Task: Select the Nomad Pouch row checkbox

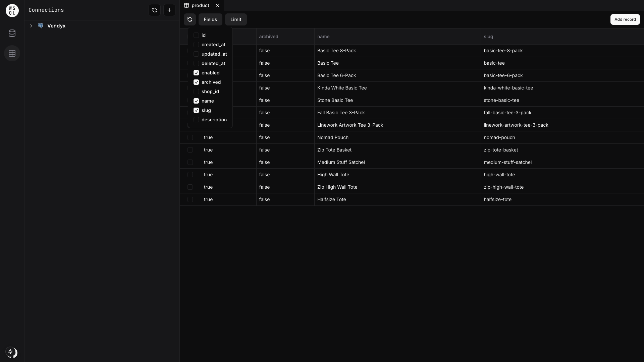Action: (x=190, y=137)
